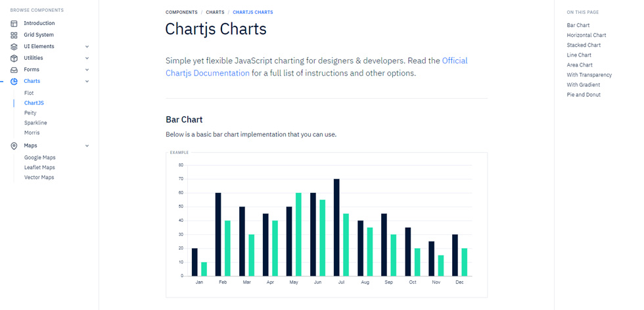Image resolution: width=644 pixels, height=310 pixels.
Task: Jump to Line Chart section
Action: pos(579,55)
